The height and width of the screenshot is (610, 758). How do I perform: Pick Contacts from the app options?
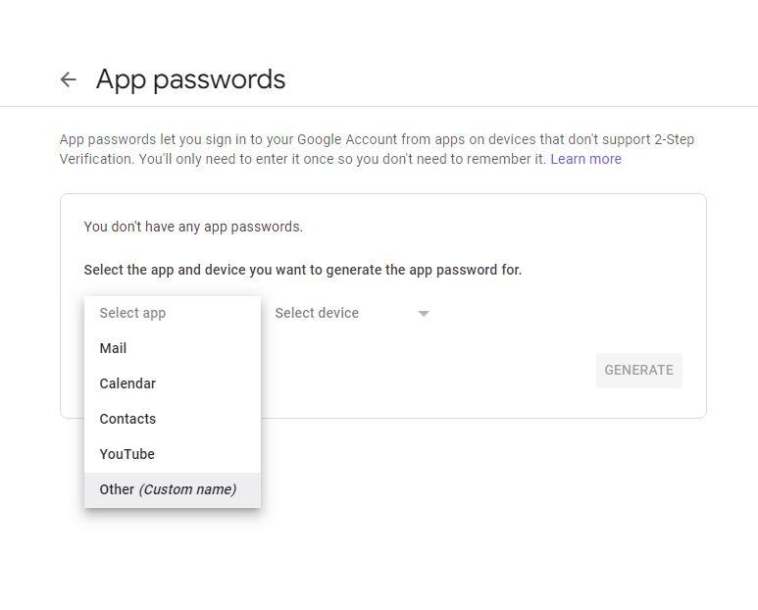coord(127,419)
